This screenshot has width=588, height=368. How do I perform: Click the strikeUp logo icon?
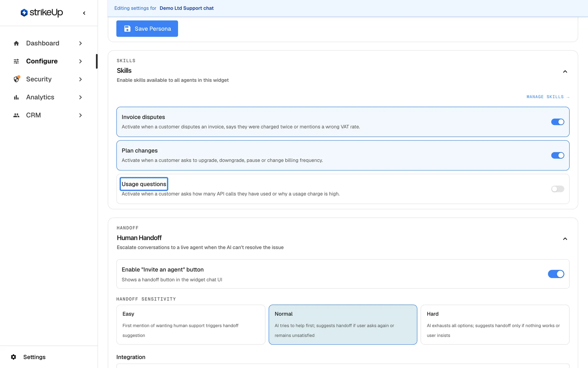[24, 13]
